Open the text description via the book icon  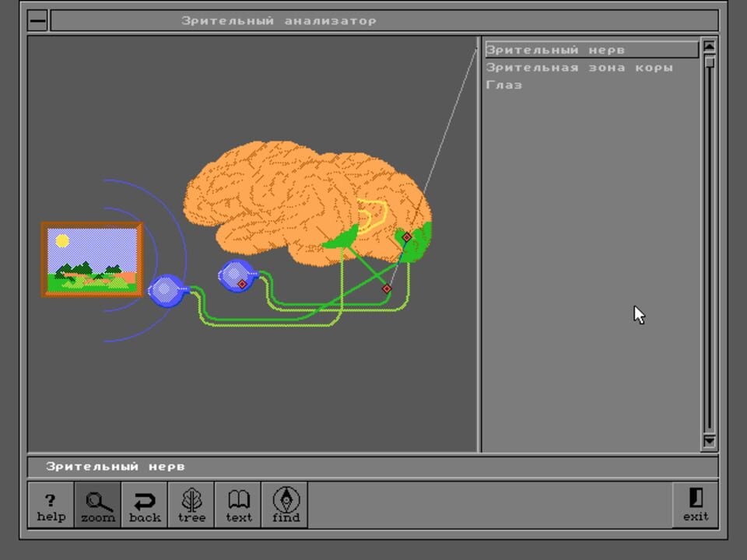[x=237, y=504]
